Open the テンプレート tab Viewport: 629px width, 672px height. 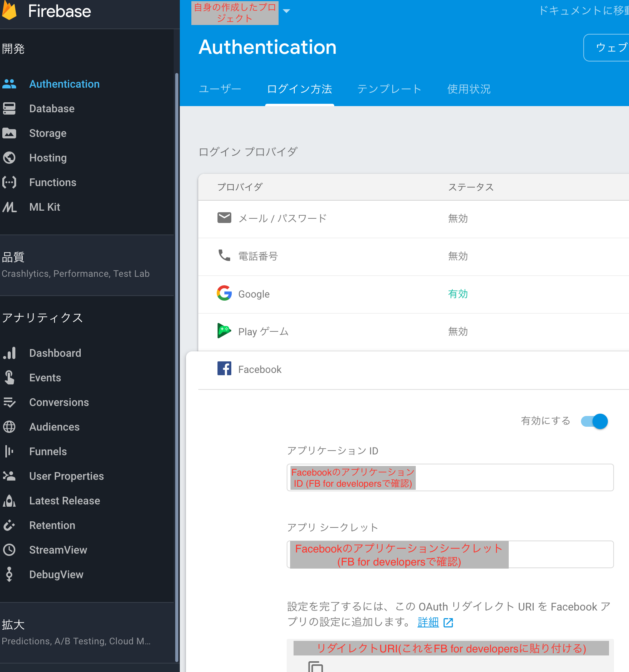pos(389,89)
